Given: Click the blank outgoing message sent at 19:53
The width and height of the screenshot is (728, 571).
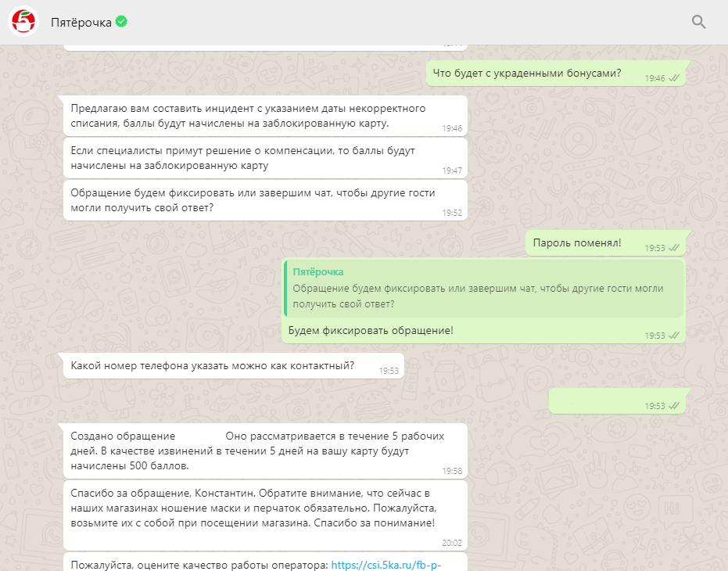Looking at the screenshot, I should coord(594,401).
